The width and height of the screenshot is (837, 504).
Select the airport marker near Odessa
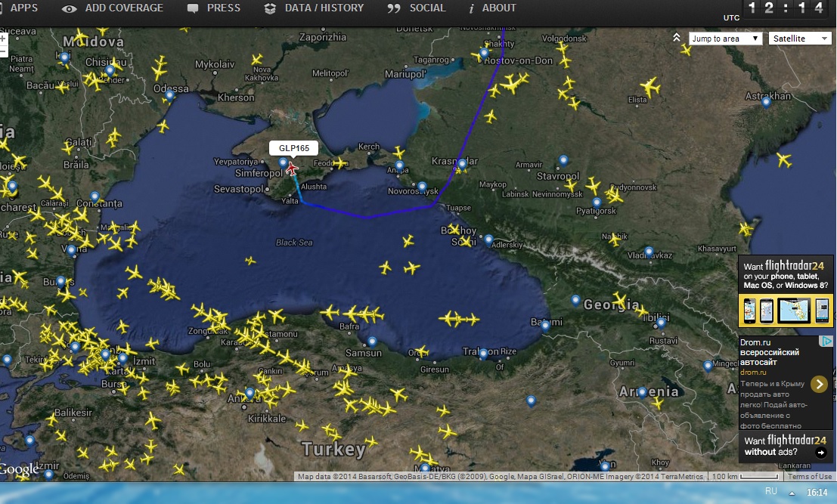click(x=170, y=95)
